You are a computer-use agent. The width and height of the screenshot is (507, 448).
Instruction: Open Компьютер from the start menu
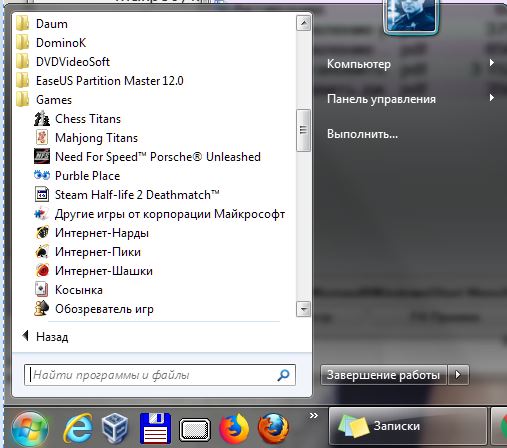coord(359,63)
